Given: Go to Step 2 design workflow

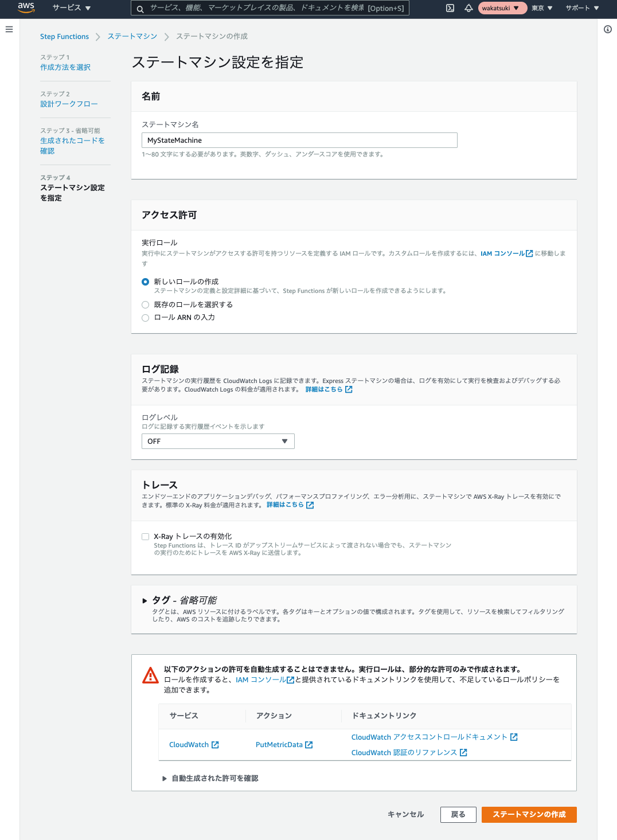Looking at the screenshot, I should tap(69, 104).
